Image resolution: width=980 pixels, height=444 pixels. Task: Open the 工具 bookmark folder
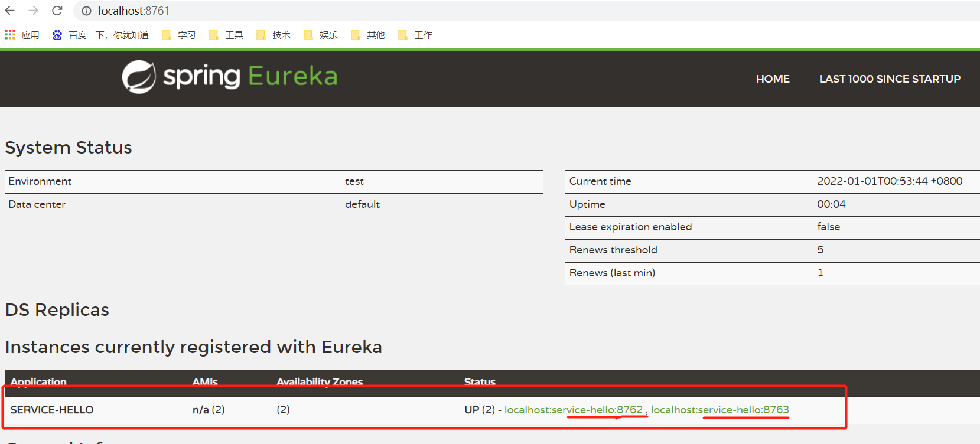pyautogui.click(x=226, y=35)
